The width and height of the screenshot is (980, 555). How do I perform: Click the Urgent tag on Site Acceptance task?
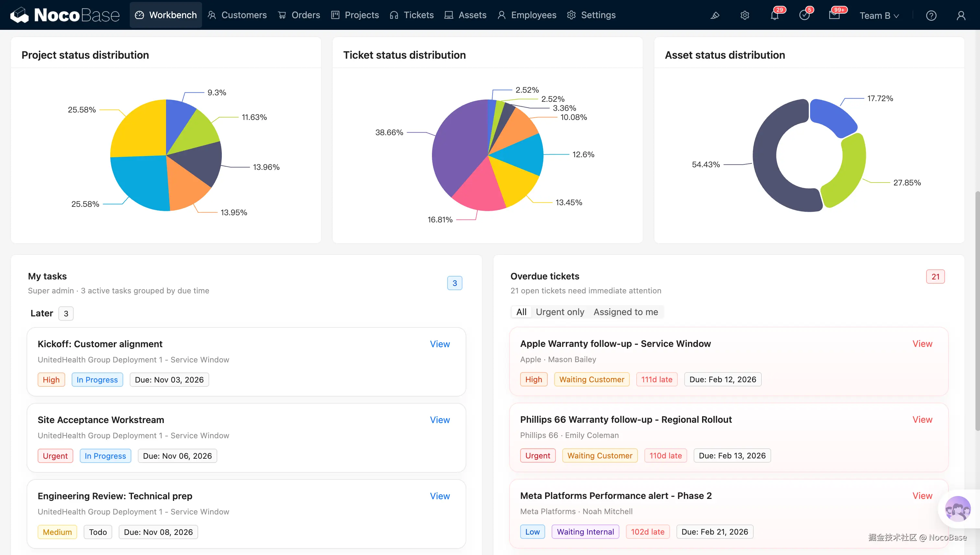(55, 456)
